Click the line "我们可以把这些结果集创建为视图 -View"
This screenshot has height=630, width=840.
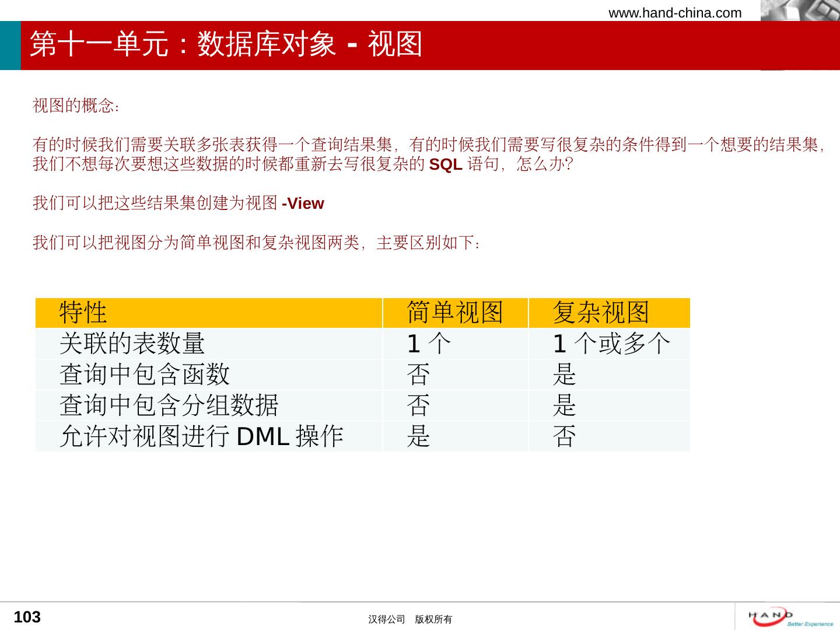[178, 203]
